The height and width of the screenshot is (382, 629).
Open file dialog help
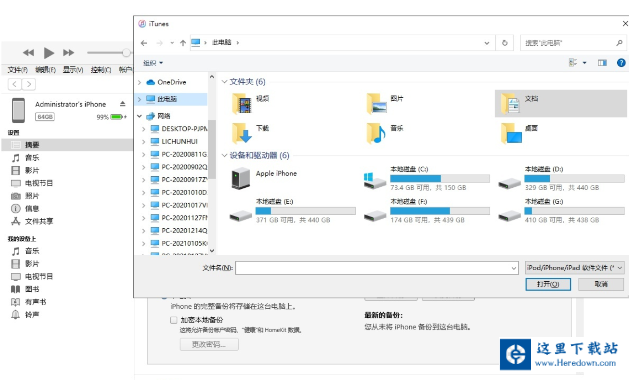pos(621,63)
